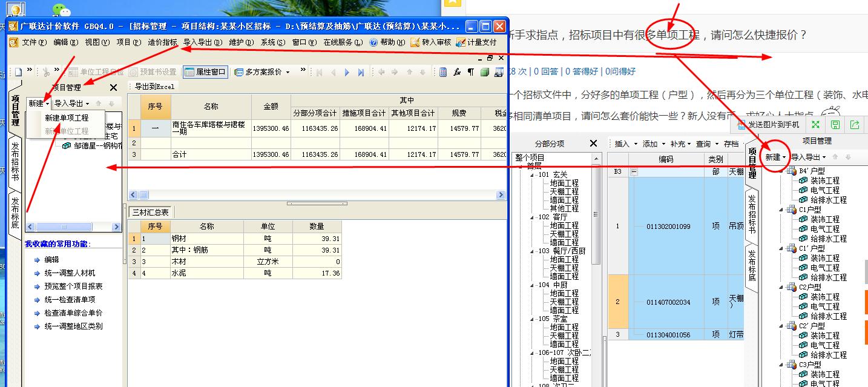The width and height of the screenshot is (868, 387).
Task: Click the 发送图片到手机 button
Action: coord(768,125)
